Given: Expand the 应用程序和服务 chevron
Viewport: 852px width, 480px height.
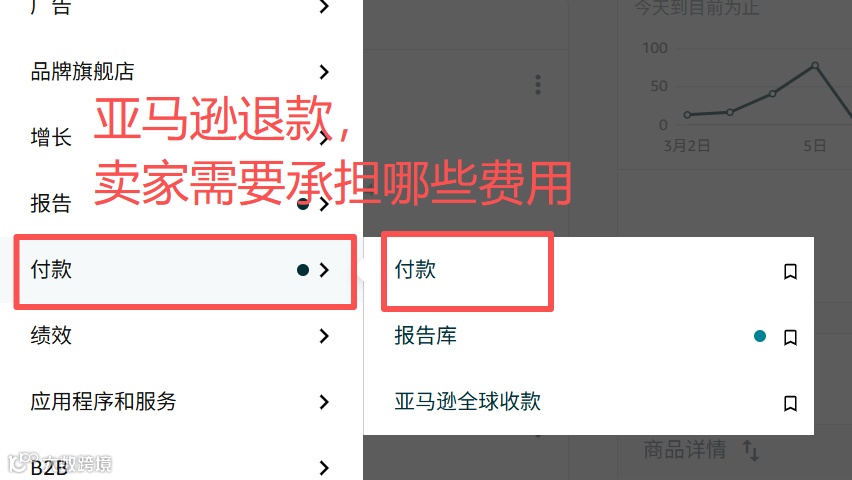Looking at the screenshot, I should tap(324, 402).
